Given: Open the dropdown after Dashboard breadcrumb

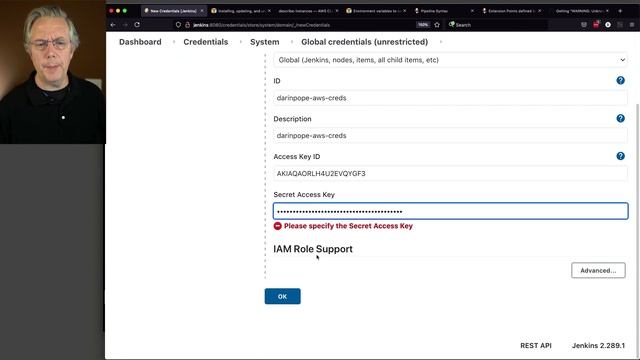Looking at the screenshot, I should click(x=174, y=42).
